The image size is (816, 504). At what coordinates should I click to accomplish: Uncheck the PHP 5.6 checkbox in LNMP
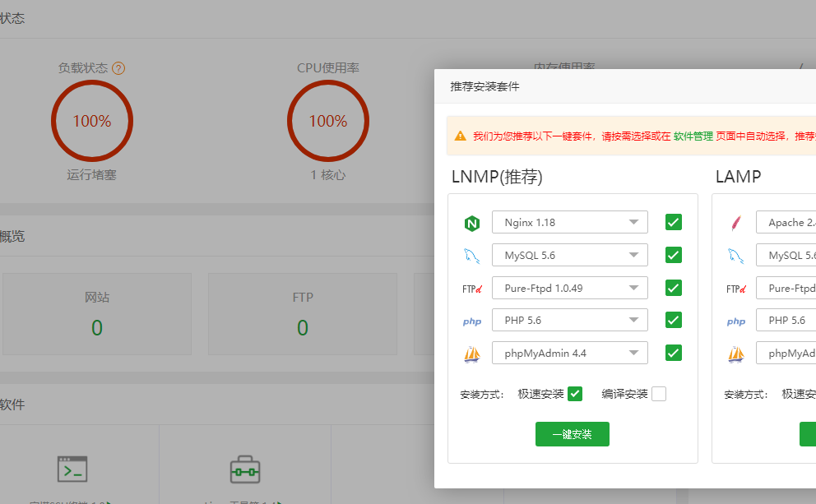pos(674,320)
